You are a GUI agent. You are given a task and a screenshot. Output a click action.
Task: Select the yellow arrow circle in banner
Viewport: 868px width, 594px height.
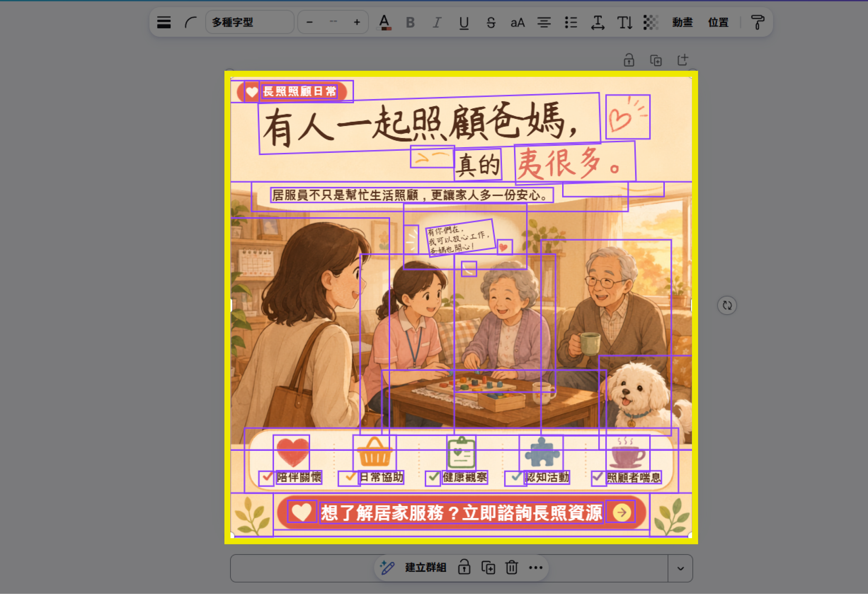[621, 512]
